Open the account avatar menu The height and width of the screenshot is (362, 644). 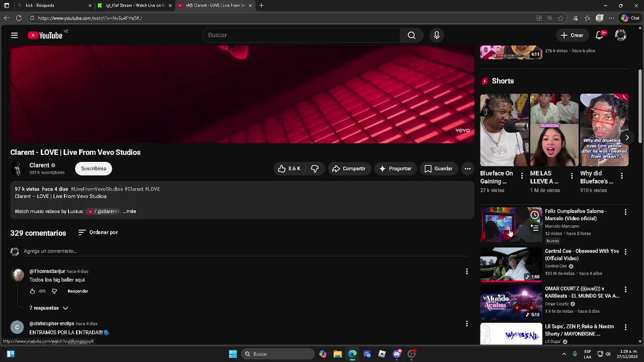[x=621, y=35]
